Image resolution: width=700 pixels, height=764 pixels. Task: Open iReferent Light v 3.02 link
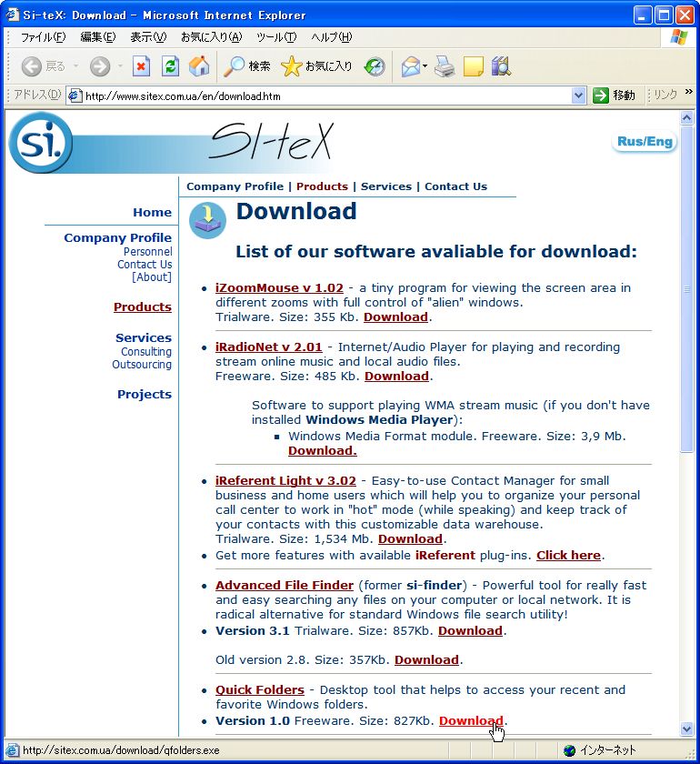pyautogui.click(x=285, y=480)
